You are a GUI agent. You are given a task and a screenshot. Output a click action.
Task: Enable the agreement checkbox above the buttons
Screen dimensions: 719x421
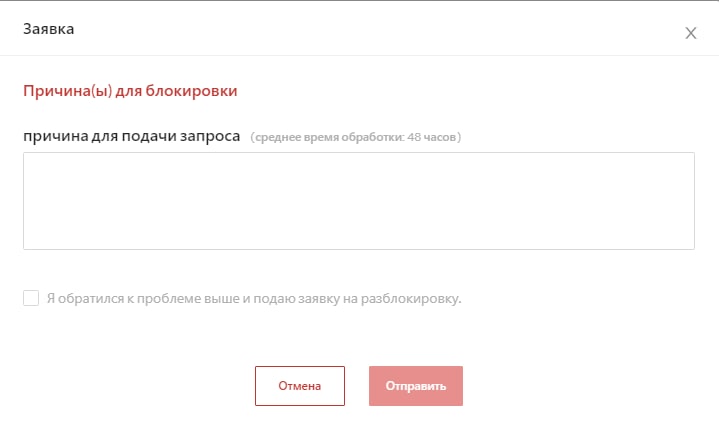pos(31,298)
